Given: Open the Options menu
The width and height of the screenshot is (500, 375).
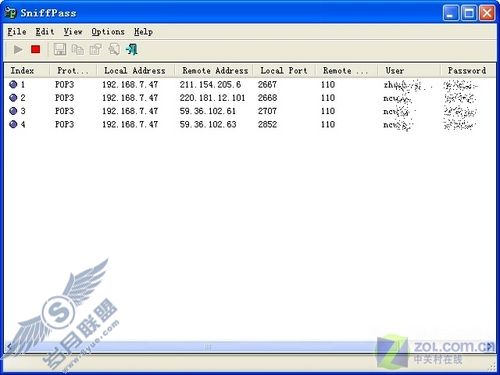Looking at the screenshot, I should coord(108,32).
